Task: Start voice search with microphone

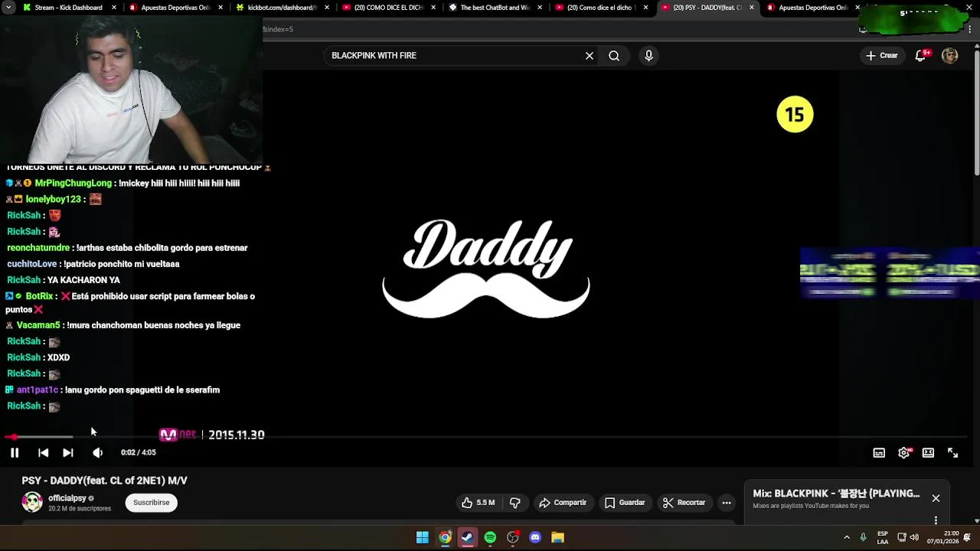Action: 648,55
